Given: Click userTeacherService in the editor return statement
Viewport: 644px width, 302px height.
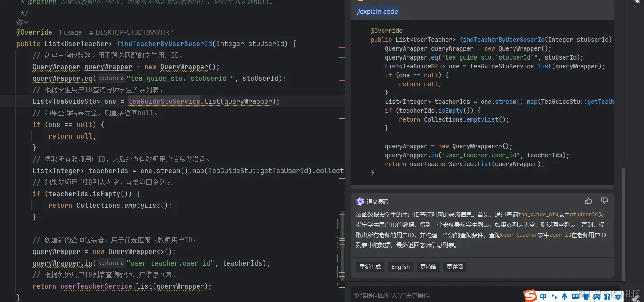Looking at the screenshot, I should click(x=96, y=286).
